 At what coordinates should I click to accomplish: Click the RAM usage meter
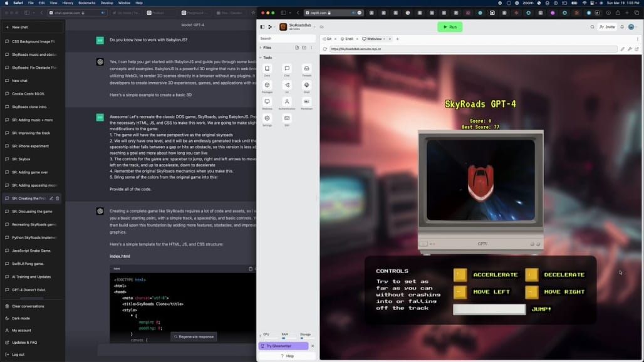click(x=287, y=336)
